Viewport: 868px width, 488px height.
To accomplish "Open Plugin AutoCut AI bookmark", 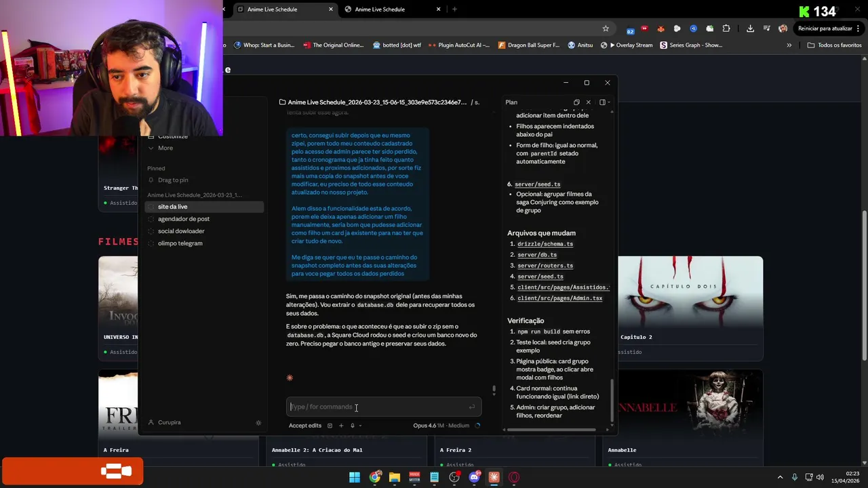I will click(459, 45).
